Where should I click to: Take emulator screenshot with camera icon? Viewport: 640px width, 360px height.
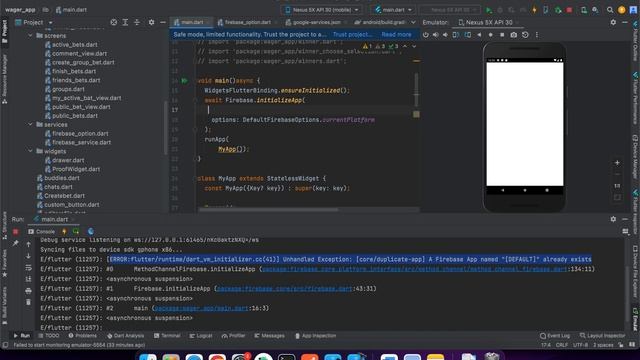513,35
